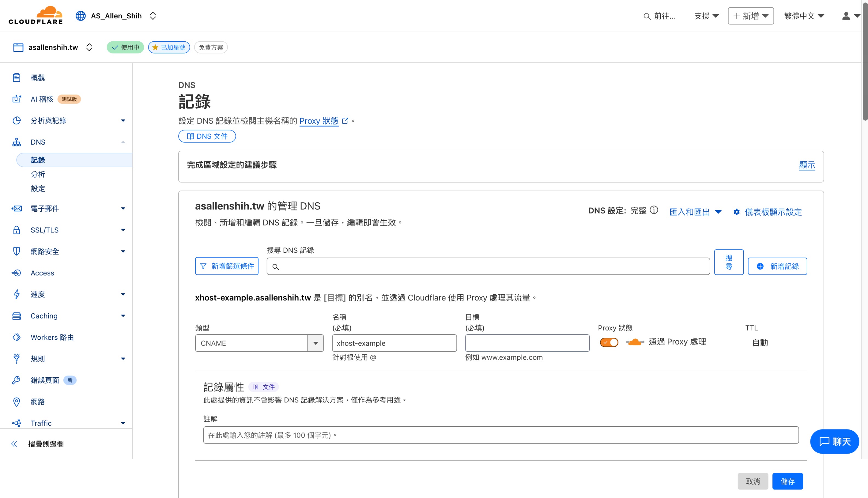Click the Traffic routing icon

16,423
